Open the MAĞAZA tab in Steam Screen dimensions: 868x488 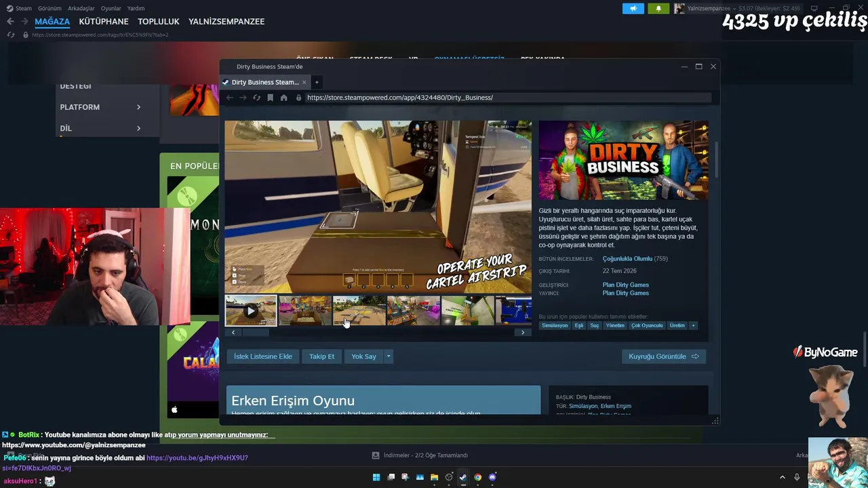click(52, 22)
